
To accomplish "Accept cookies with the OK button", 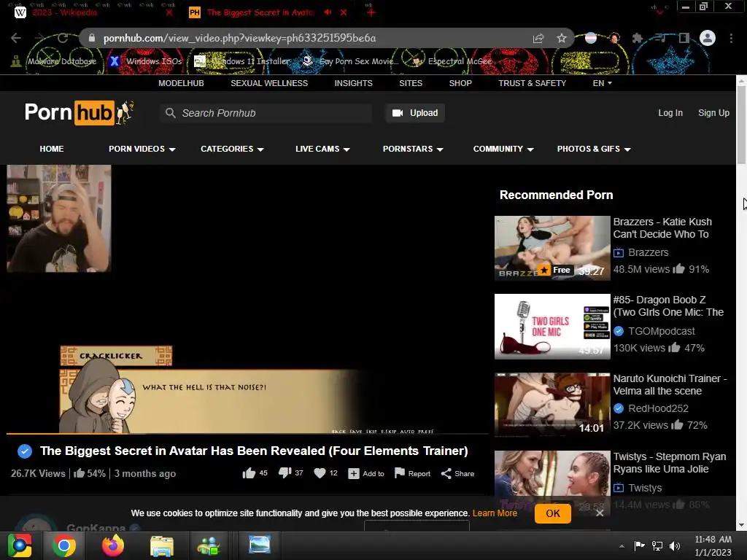I will 553,513.
